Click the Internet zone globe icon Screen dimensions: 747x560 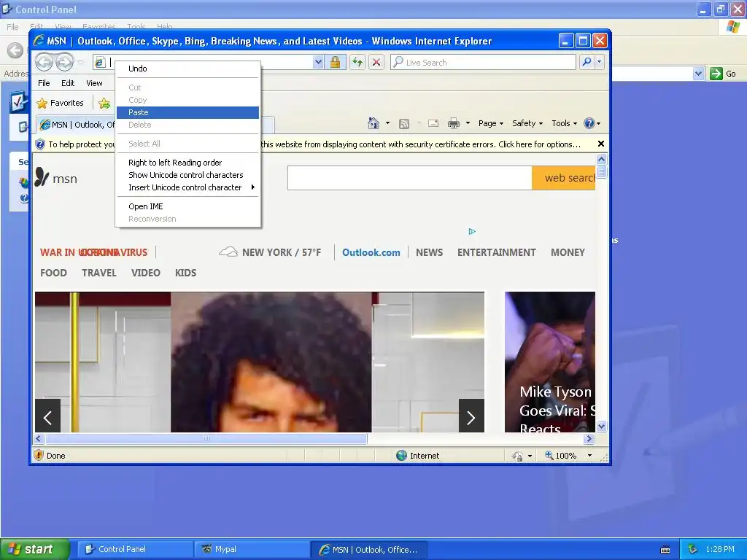402,456
